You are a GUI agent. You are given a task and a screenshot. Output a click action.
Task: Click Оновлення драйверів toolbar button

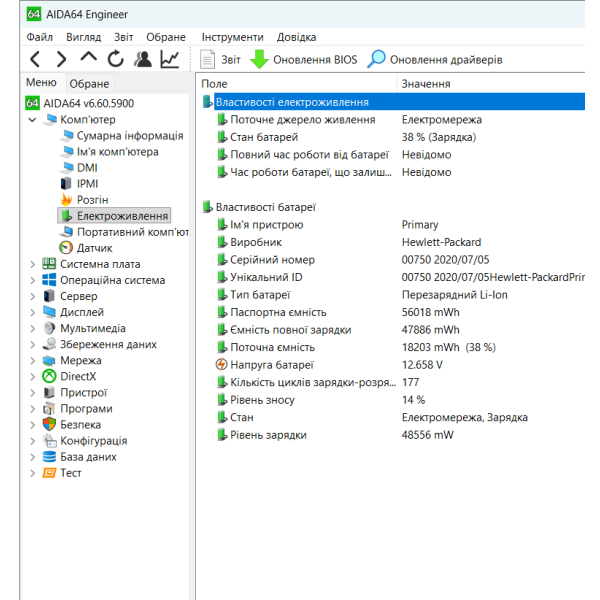434,60
